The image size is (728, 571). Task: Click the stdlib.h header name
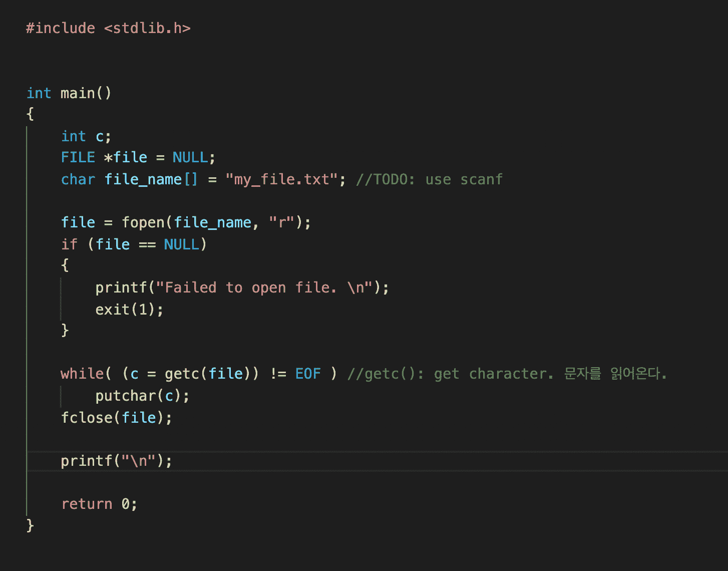(147, 28)
